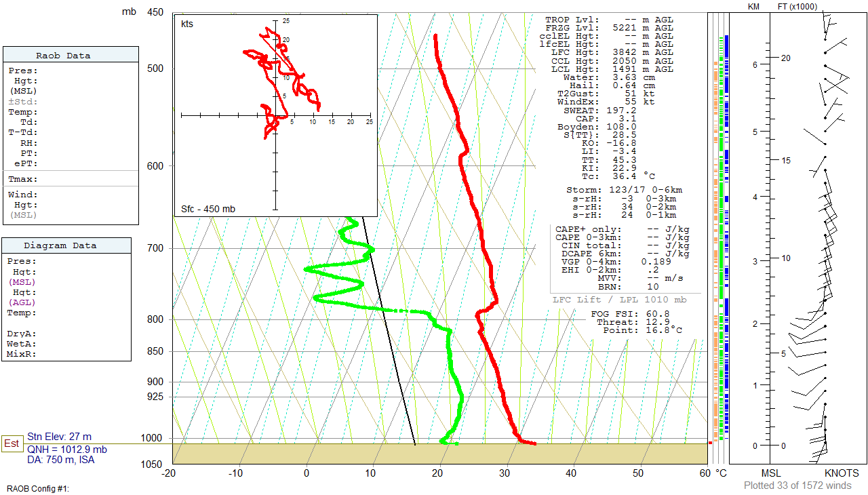Screen dimensions: 868x495
Task: Click the KNOTS label under wind barbs
Action: click(842, 473)
